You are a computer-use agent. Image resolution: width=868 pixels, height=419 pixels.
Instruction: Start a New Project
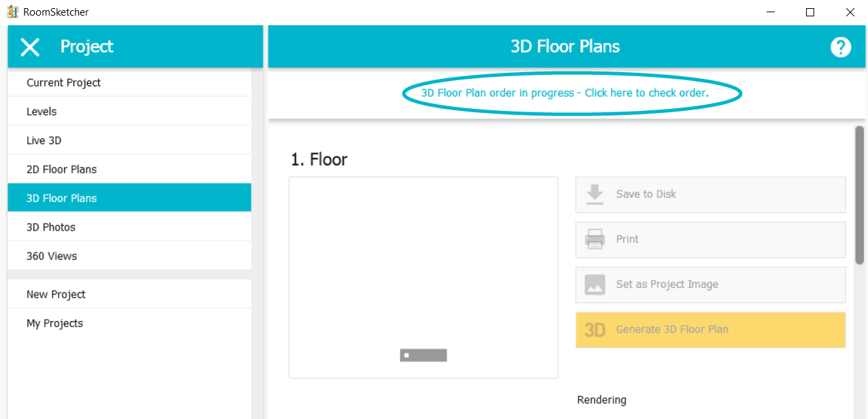point(129,295)
